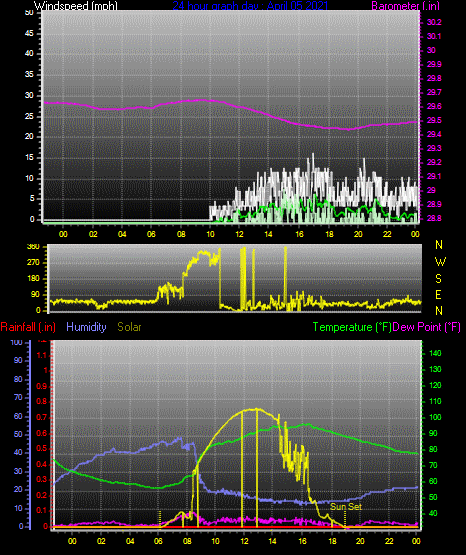466x555 pixels.
Task: Click the 30.2 barometer axis value
Action: pos(434,22)
